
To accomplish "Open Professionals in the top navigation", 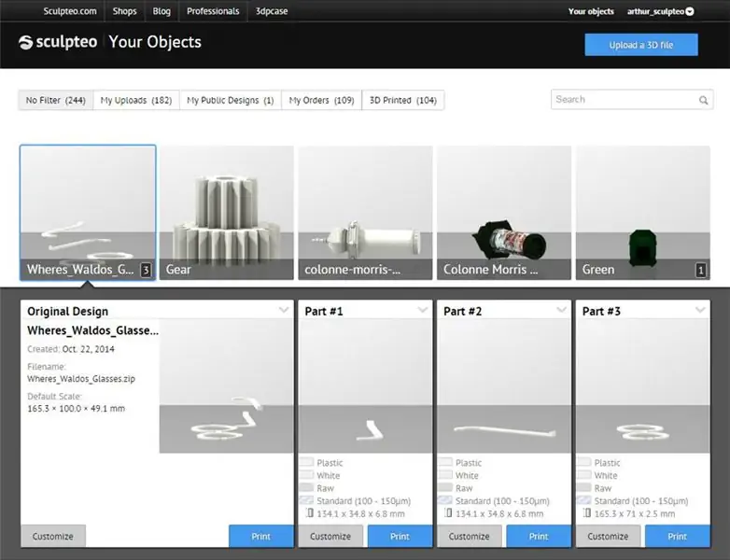I will [x=213, y=11].
